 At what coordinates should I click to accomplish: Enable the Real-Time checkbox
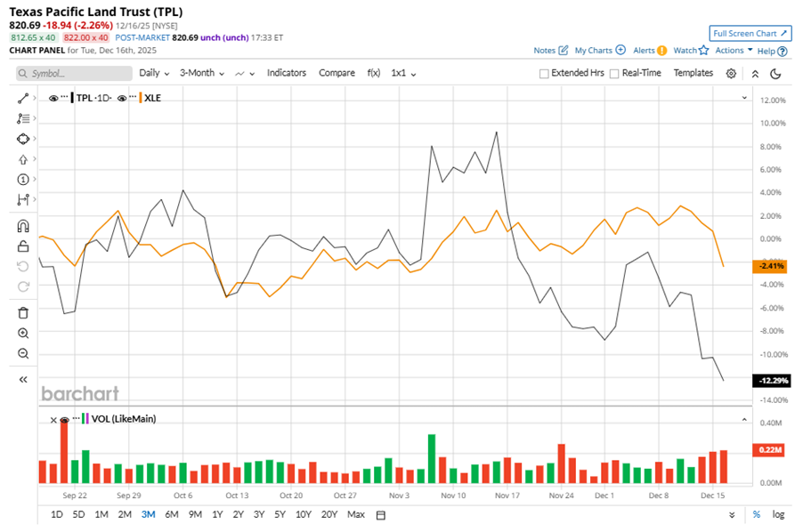click(614, 74)
